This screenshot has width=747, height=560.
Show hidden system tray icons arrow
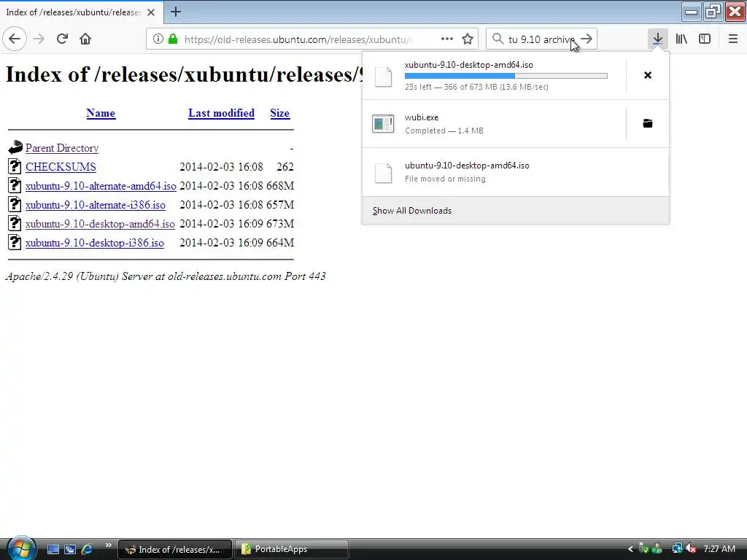(630, 549)
